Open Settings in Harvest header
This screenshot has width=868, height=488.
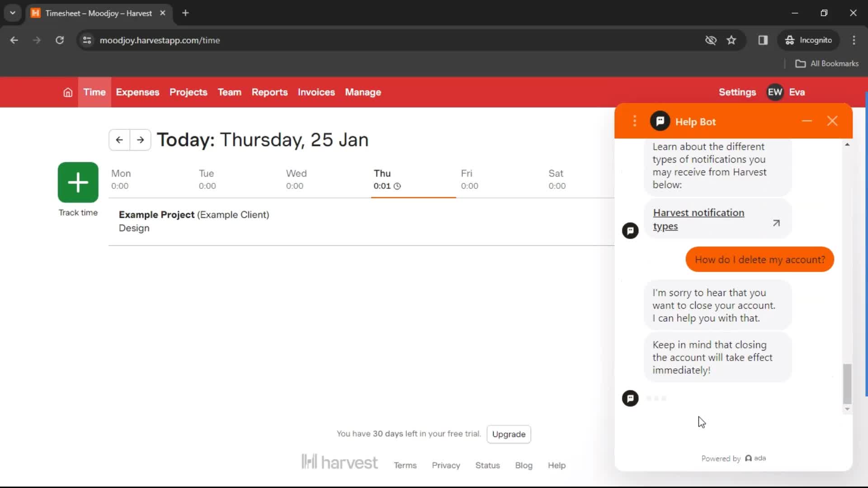point(737,92)
